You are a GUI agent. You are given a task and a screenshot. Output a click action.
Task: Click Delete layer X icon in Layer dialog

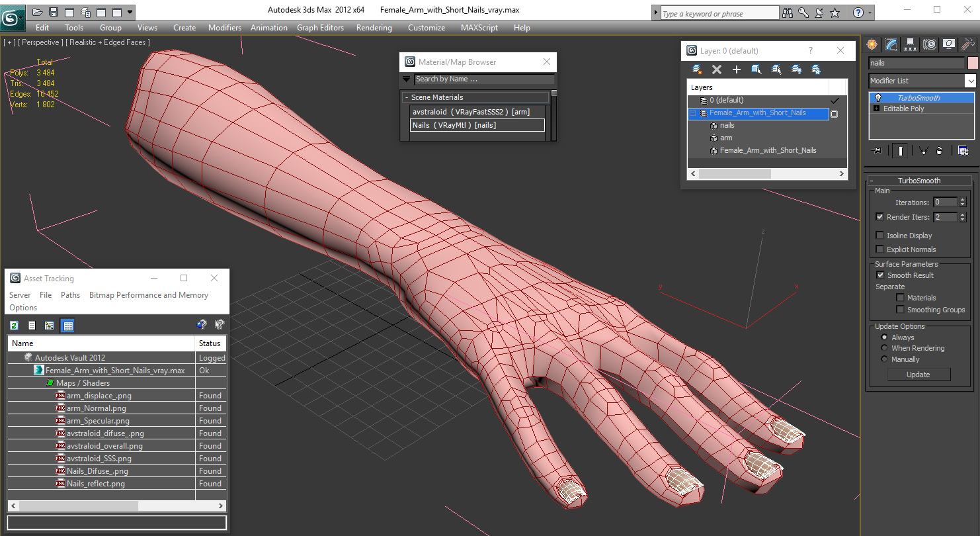(x=716, y=69)
